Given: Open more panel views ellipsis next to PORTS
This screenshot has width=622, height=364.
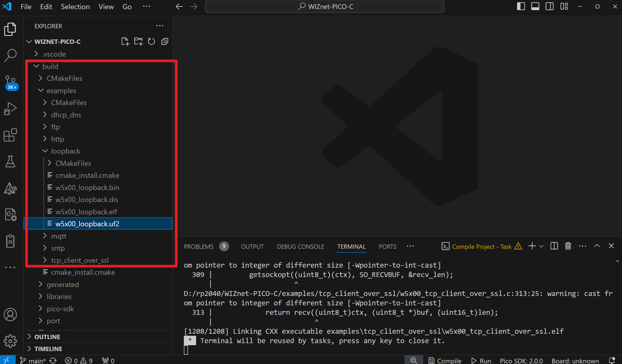Looking at the screenshot, I should point(410,246).
